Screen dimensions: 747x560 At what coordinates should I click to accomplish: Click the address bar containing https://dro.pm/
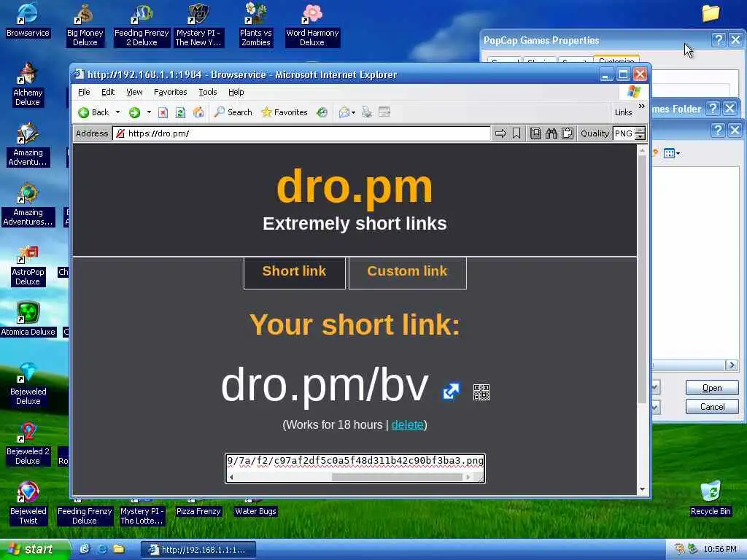point(301,133)
